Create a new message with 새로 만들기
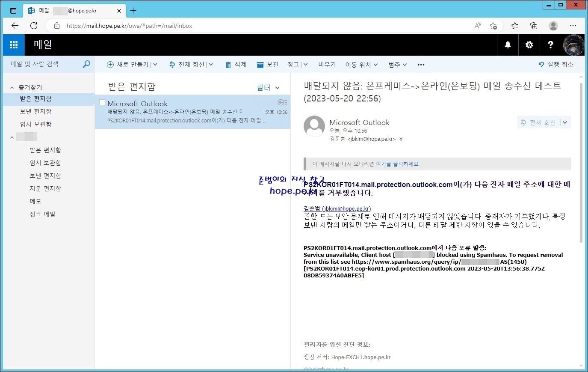Image resolution: width=588 pixels, height=372 pixels. coord(127,65)
